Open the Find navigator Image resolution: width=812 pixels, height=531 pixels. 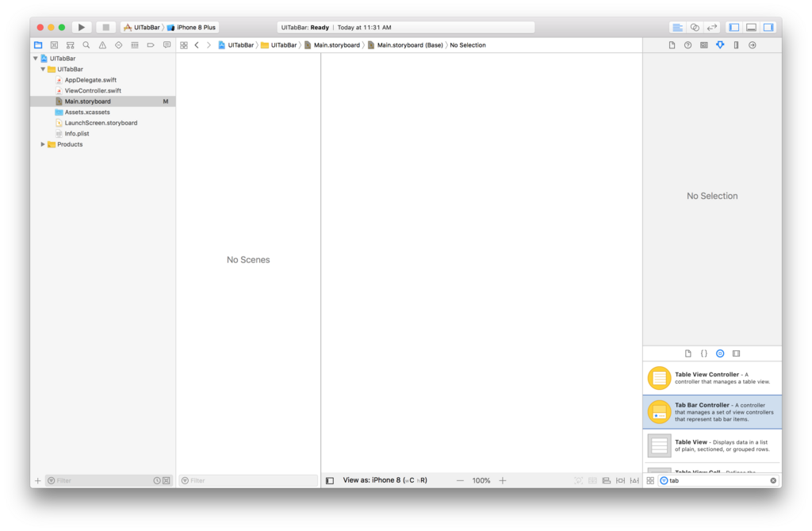[86, 45]
